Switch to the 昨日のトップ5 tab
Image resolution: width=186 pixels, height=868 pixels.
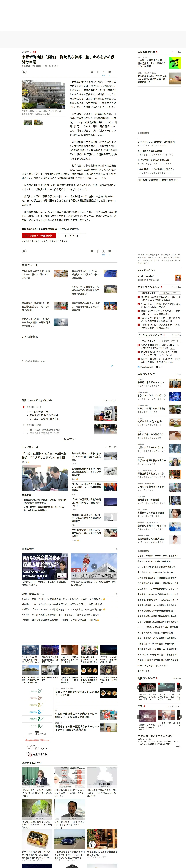[170, 293]
